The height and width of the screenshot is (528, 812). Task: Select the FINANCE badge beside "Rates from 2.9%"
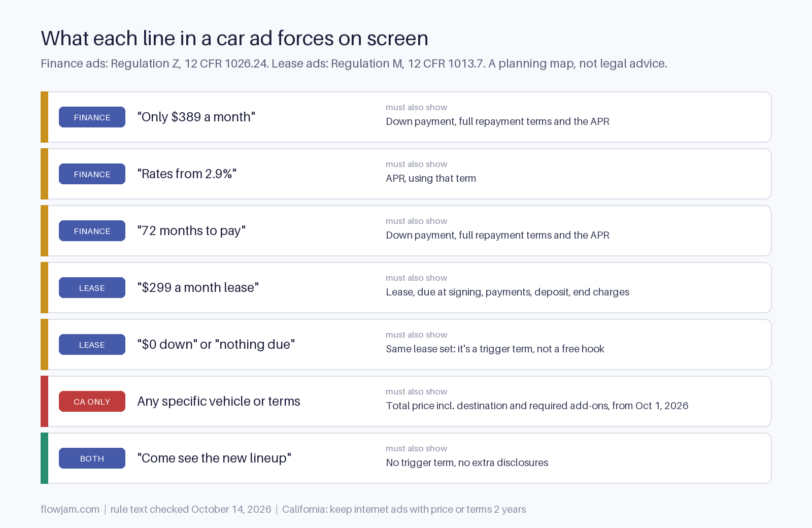pyautogui.click(x=92, y=174)
